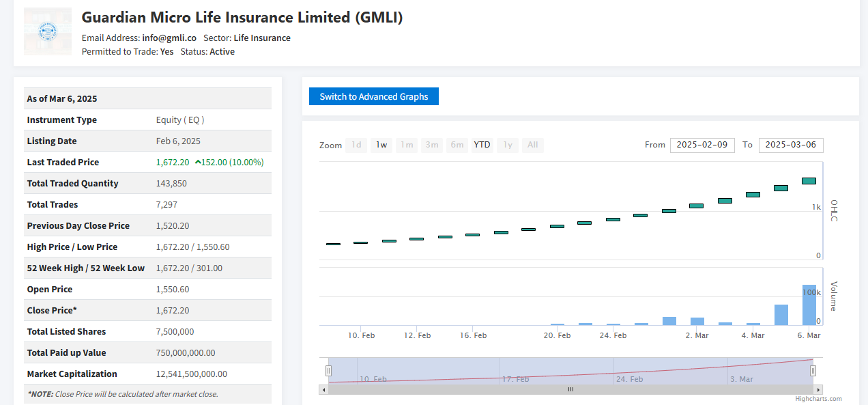Click the company title Guardian Micro Life Insurance Limited (GMLI)
Screen dimensions: 868x405
(x=242, y=18)
